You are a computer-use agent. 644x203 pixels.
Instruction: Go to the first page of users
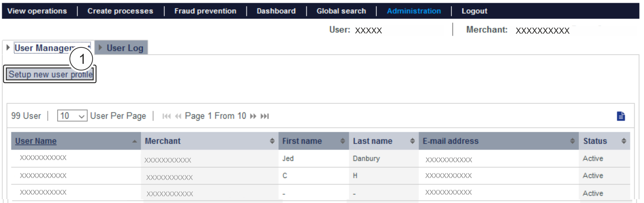tap(166, 116)
